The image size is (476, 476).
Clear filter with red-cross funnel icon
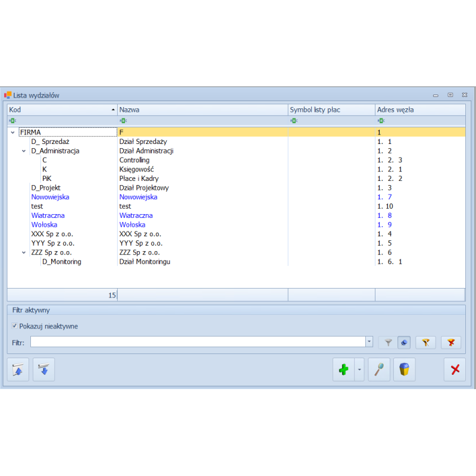[x=451, y=342]
